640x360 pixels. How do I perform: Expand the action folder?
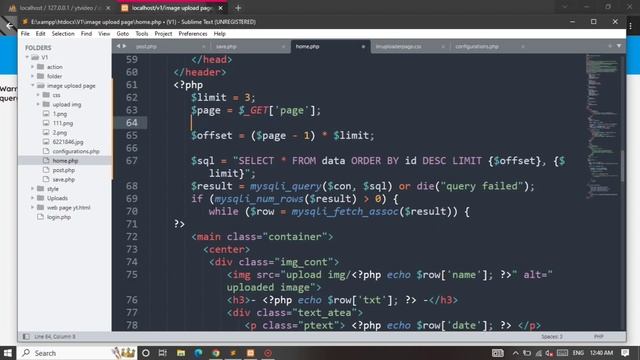[x=33, y=67]
